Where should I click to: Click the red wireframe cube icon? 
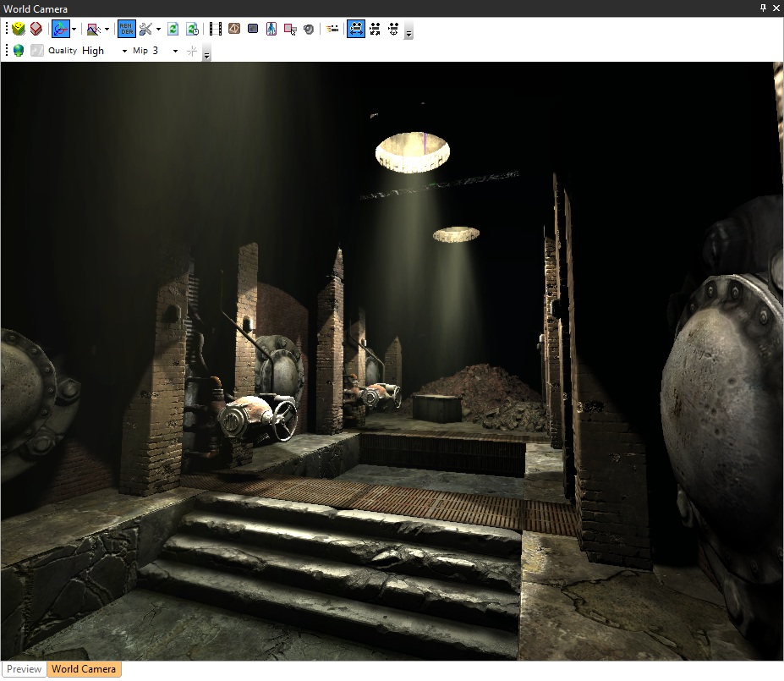point(36,29)
